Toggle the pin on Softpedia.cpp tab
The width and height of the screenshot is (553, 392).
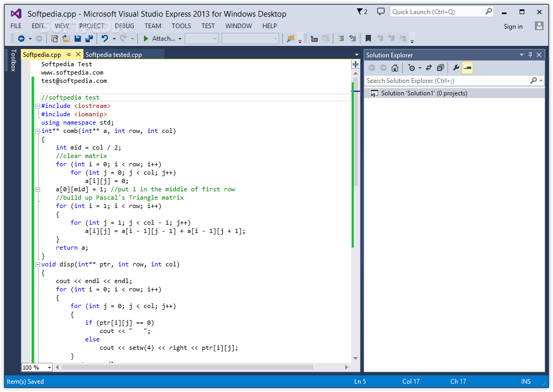coord(69,54)
